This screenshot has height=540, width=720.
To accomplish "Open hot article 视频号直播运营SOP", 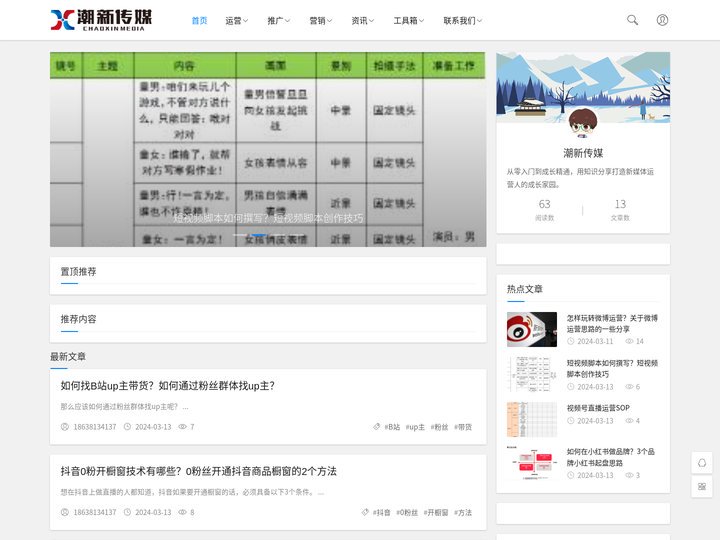I will (x=598, y=408).
